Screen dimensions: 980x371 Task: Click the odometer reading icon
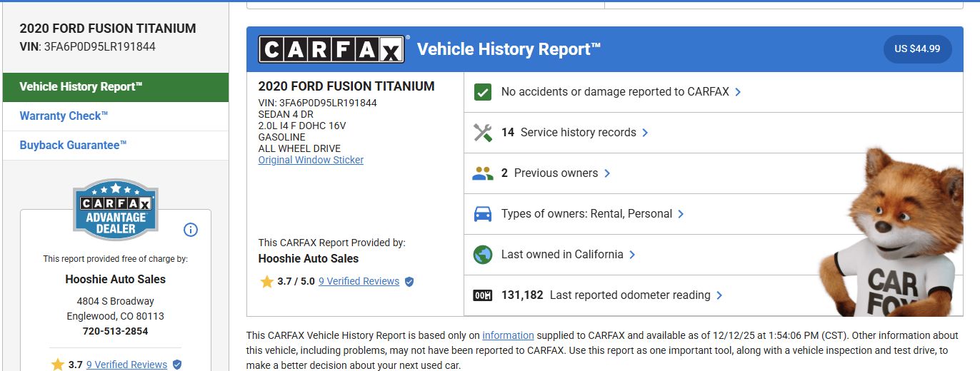483,295
